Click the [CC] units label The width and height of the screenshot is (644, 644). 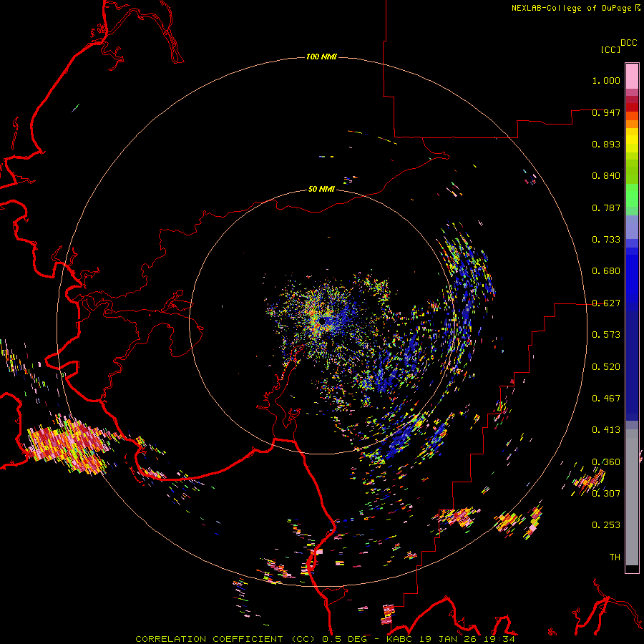pyautogui.click(x=611, y=49)
